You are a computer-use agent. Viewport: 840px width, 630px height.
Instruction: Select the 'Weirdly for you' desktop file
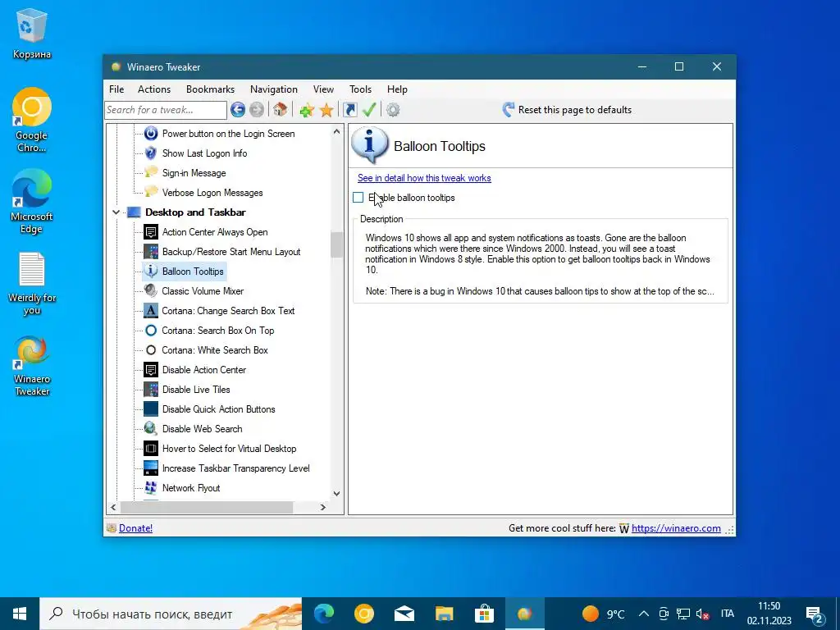click(x=32, y=284)
